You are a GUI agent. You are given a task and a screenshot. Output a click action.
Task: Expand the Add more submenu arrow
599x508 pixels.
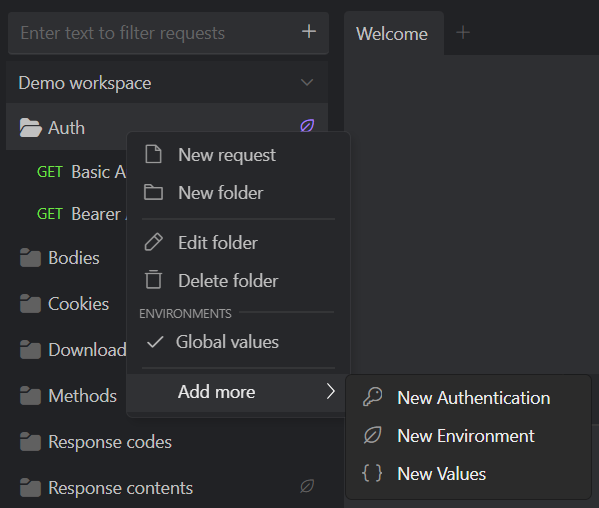(x=331, y=392)
